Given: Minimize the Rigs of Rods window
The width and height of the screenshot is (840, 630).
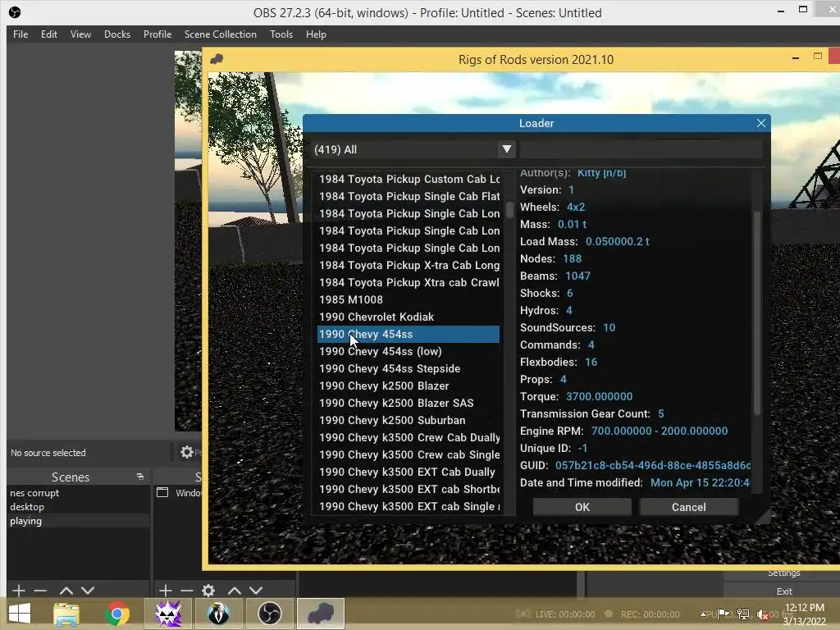Looking at the screenshot, I should click(x=796, y=57).
